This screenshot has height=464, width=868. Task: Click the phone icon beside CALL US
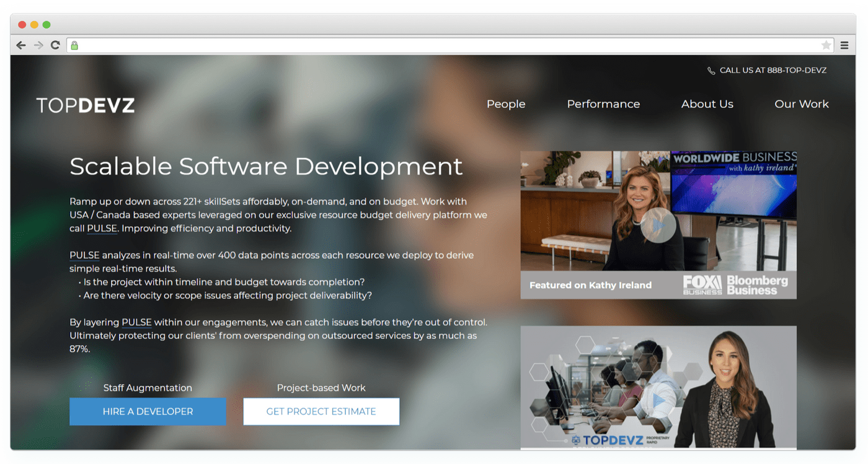(x=711, y=71)
